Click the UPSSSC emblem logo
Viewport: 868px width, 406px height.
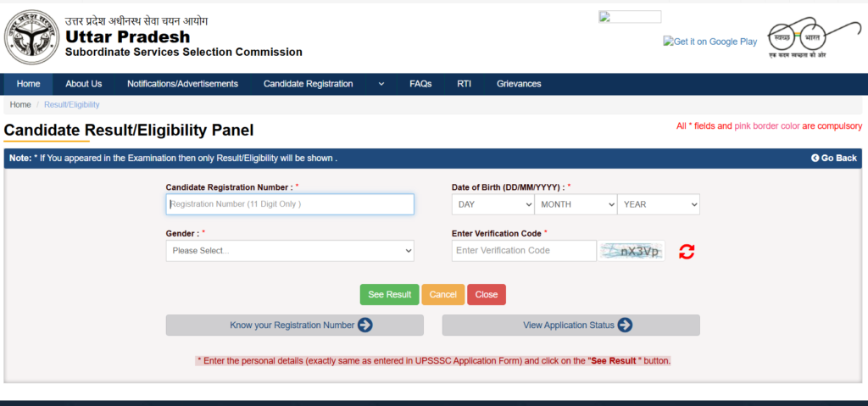tap(31, 37)
